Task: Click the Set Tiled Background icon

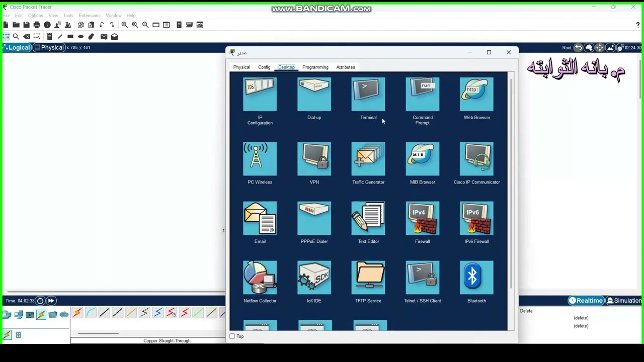Action: (x=610, y=48)
